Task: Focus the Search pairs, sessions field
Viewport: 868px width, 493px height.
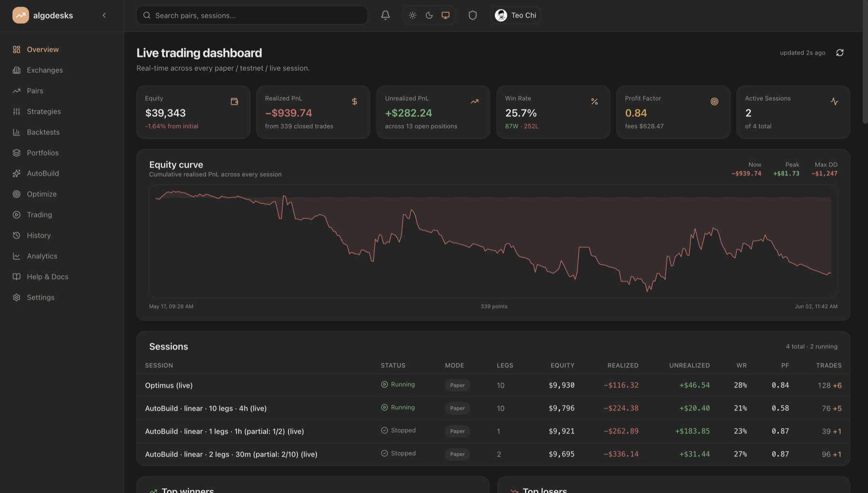Action: 252,15
